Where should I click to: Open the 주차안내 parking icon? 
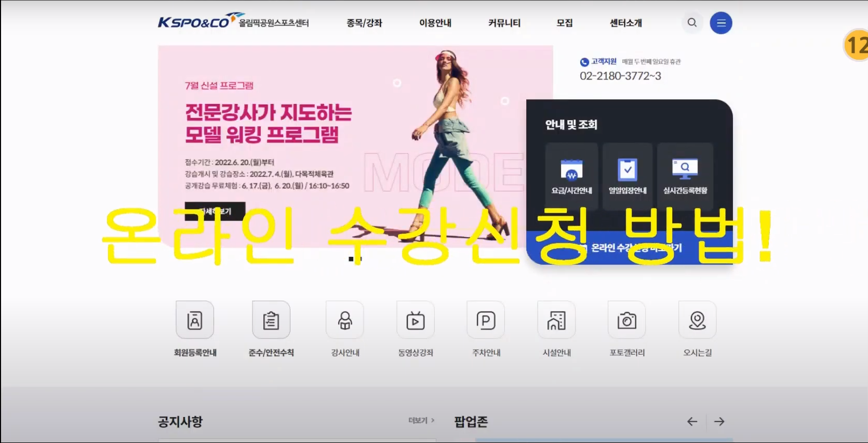486,320
